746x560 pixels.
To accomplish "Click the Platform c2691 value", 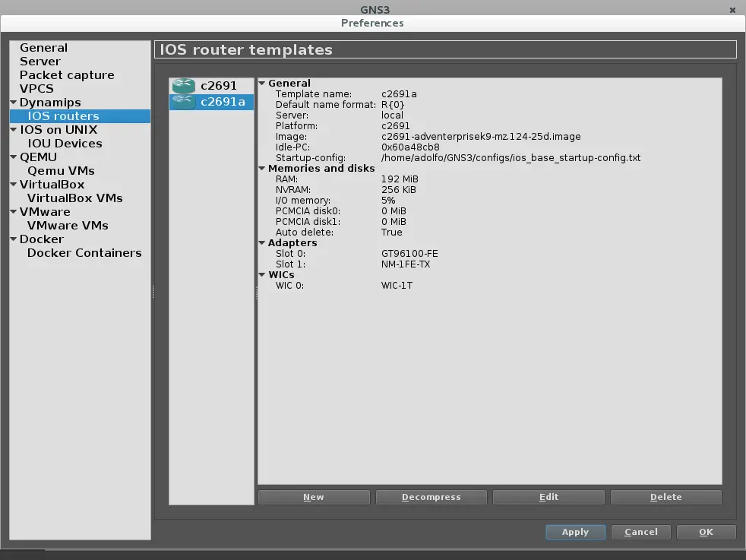I will 395,126.
